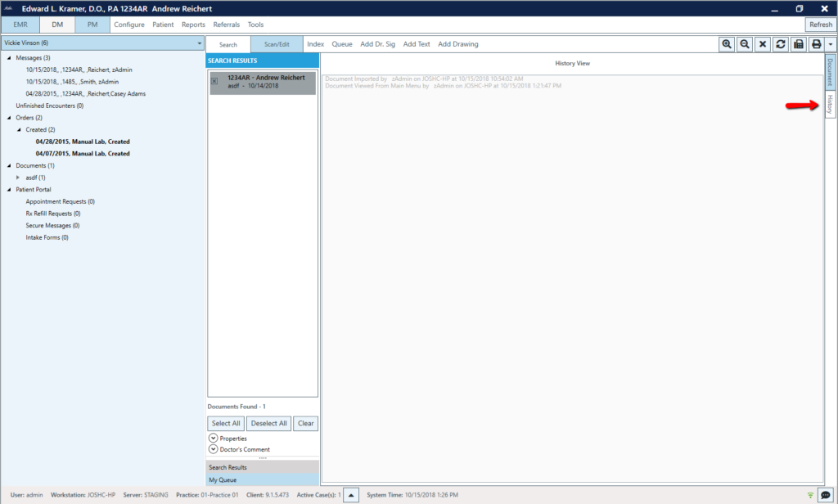Viewport: 838px width, 504px height.
Task: Open the Vickie Vinson user dropdown
Action: [102, 43]
